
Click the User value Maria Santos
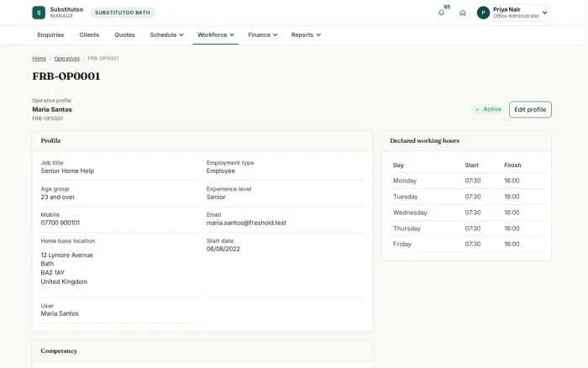(60, 313)
